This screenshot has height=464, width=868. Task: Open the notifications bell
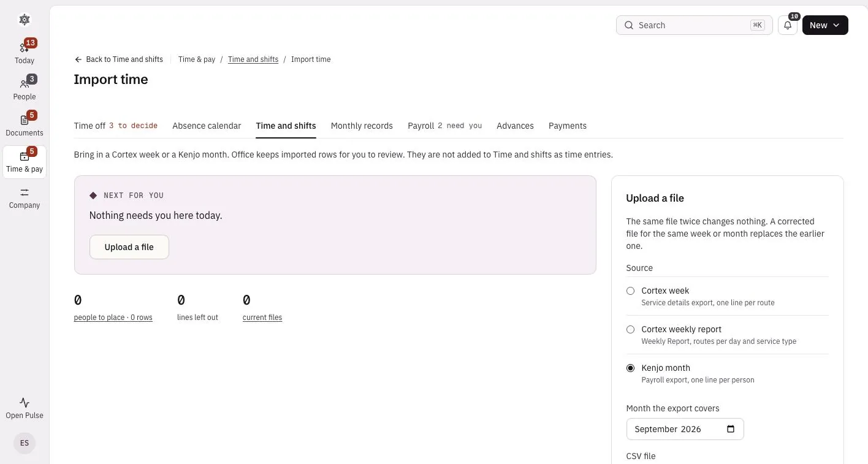click(788, 25)
